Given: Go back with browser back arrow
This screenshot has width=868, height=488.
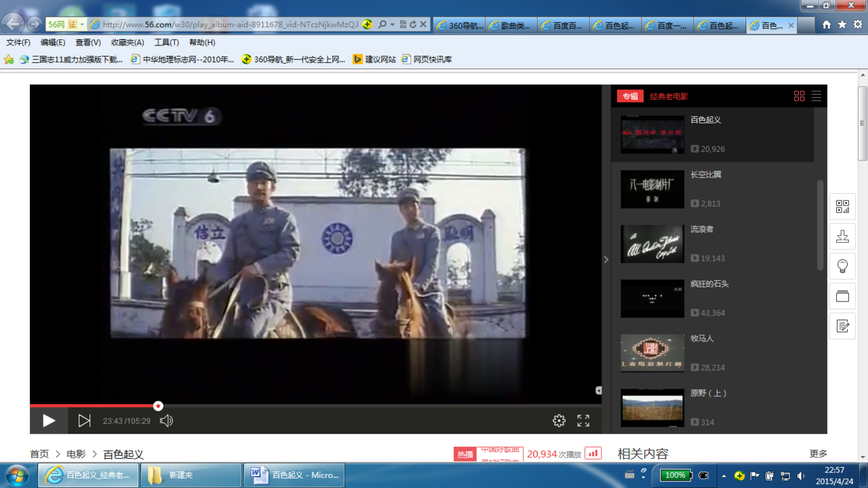Looking at the screenshot, I should (x=13, y=24).
